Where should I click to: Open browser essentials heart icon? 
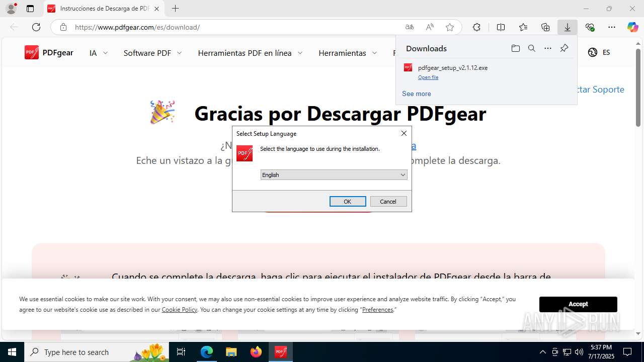[x=590, y=27]
